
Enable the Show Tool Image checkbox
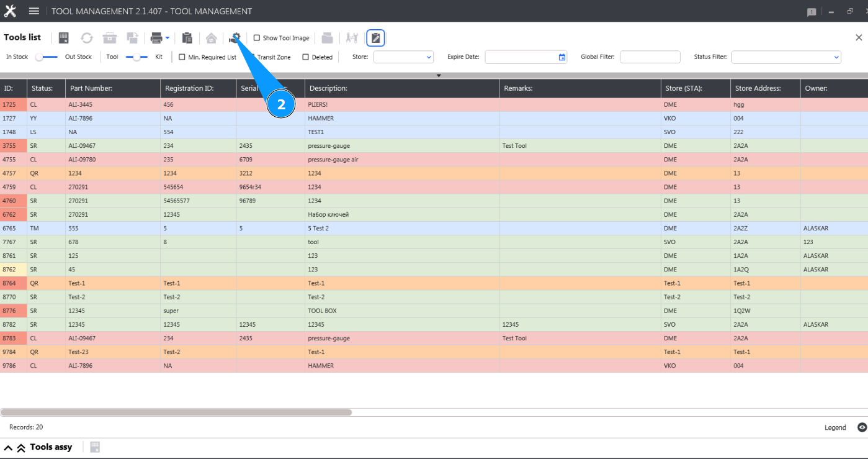pyautogui.click(x=257, y=38)
